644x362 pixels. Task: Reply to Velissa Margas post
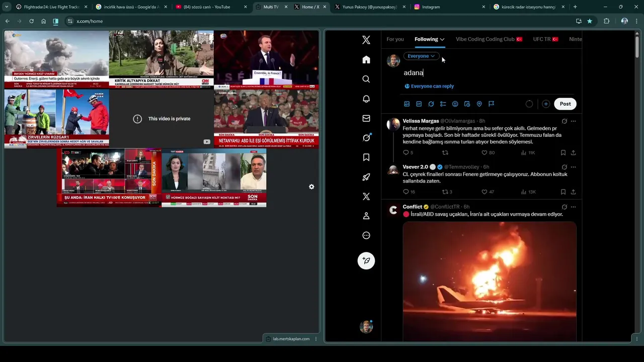tap(406, 153)
